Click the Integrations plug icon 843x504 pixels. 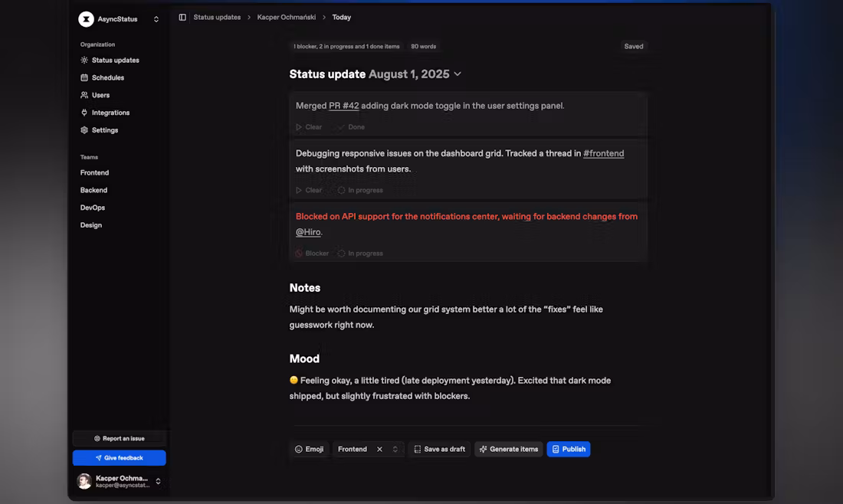pos(84,113)
